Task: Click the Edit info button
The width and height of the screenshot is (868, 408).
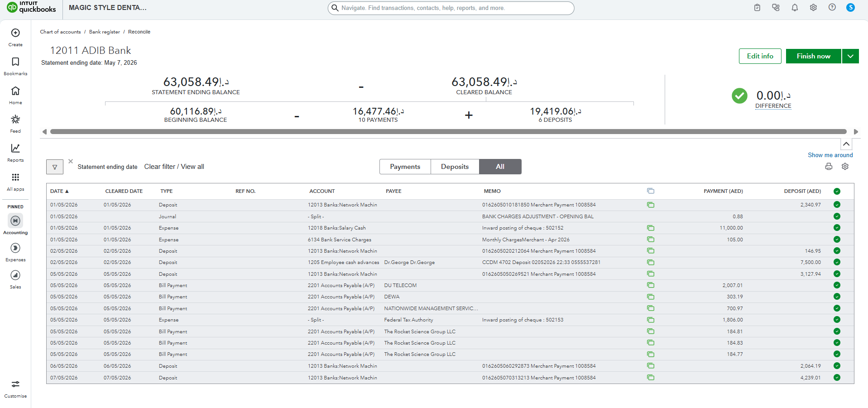Action: click(x=760, y=56)
